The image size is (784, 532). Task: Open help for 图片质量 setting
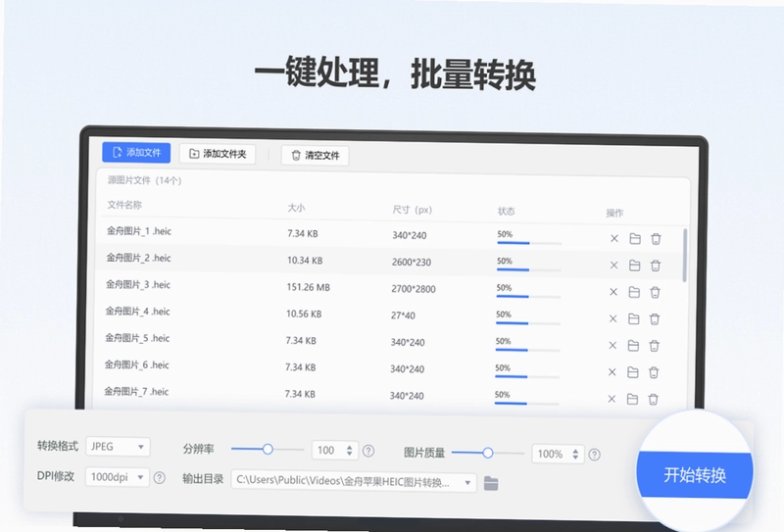click(x=595, y=455)
